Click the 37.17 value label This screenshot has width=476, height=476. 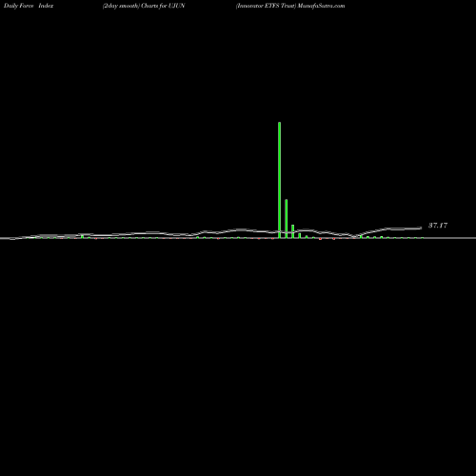[x=438, y=226]
